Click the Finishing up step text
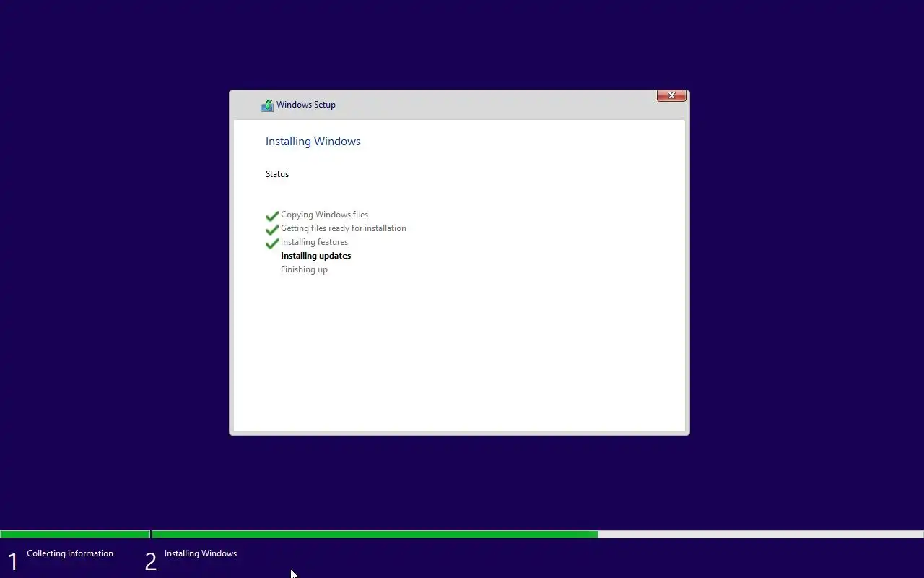Image resolution: width=924 pixels, height=578 pixels. (x=304, y=269)
